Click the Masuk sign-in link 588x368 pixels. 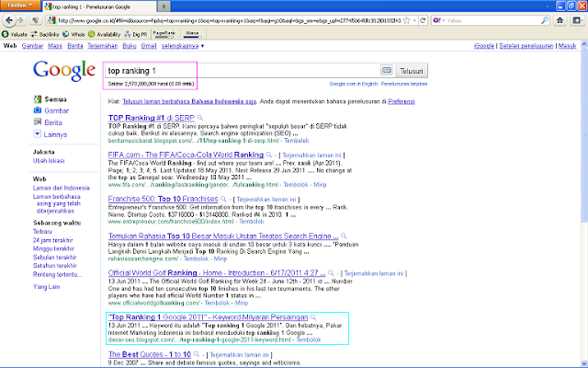click(x=567, y=46)
